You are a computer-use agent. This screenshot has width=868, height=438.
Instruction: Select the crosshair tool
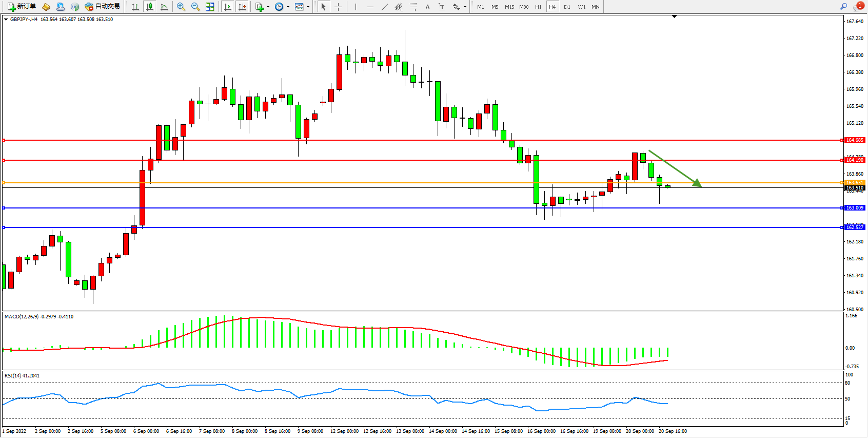point(339,7)
